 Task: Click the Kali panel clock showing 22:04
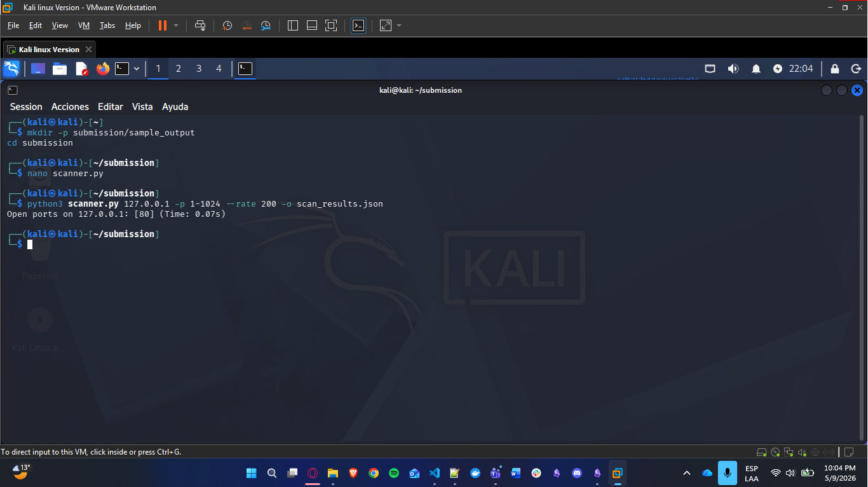(801, 69)
